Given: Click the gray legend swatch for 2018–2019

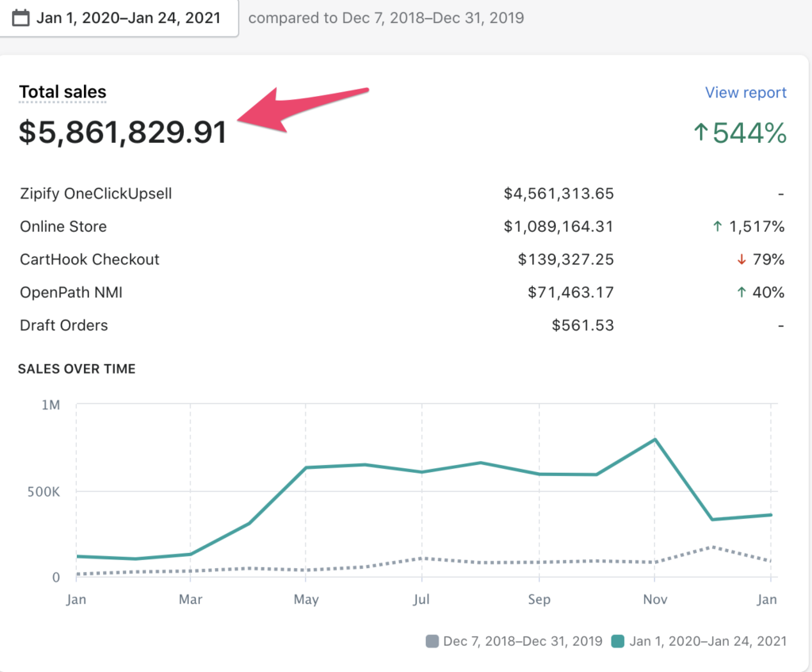Looking at the screenshot, I should tap(432, 641).
